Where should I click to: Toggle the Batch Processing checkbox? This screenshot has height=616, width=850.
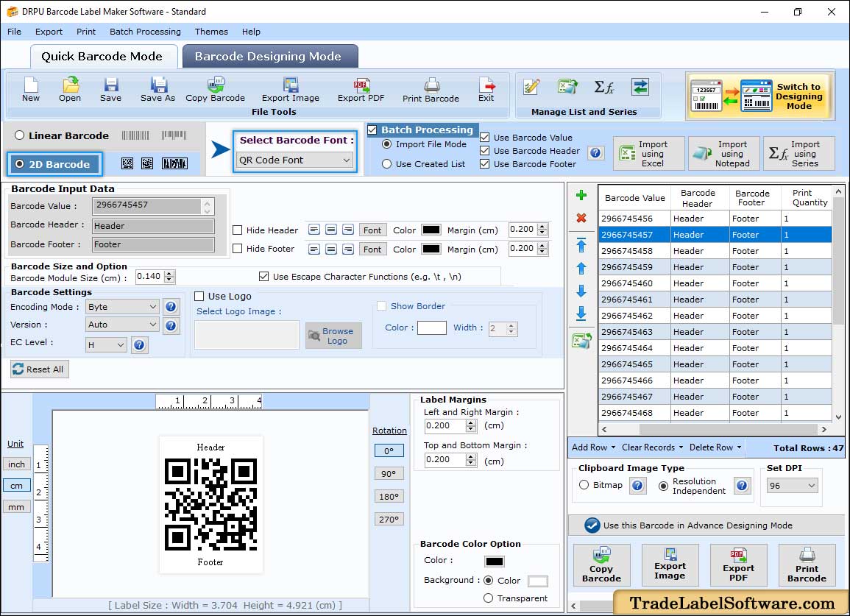coord(372,130)
